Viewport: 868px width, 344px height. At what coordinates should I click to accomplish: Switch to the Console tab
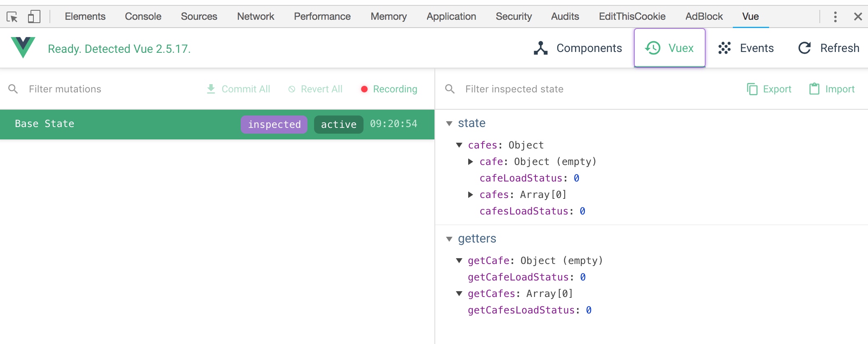pyautogui.click(x=143, y=16)
